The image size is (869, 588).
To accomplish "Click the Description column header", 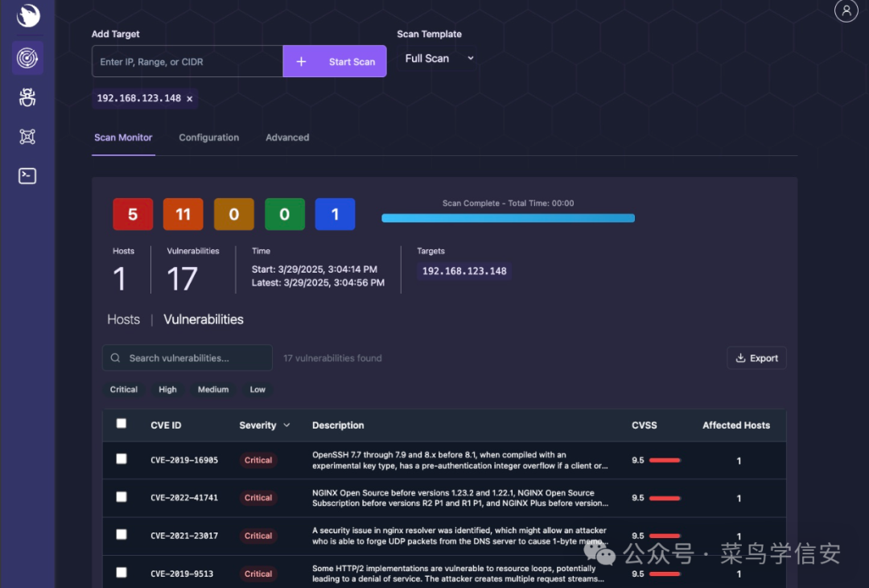I will click(x=338, y=425).
